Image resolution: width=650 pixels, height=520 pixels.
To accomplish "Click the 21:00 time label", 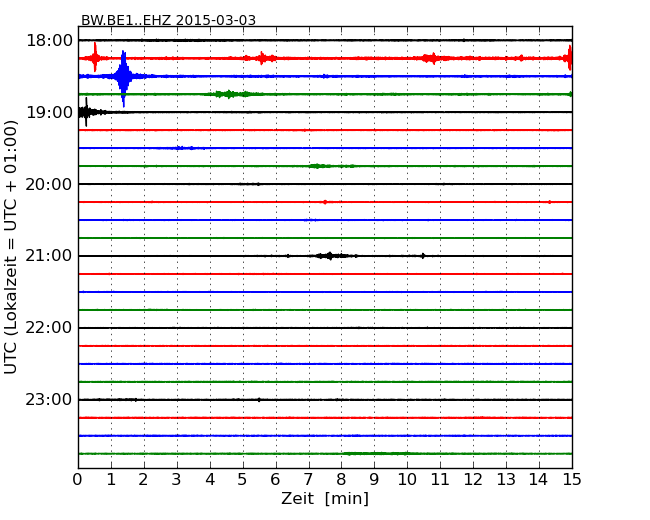I will click(x=49, y=256).
